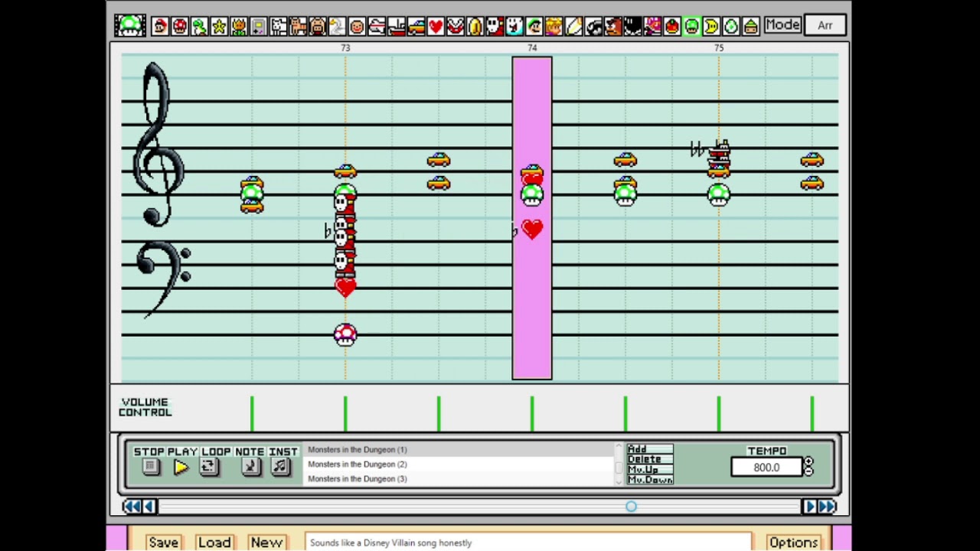Viewport: 980px width, 551px height.
Task: Pick the airplane instrument icon
Action: point(377,26)
